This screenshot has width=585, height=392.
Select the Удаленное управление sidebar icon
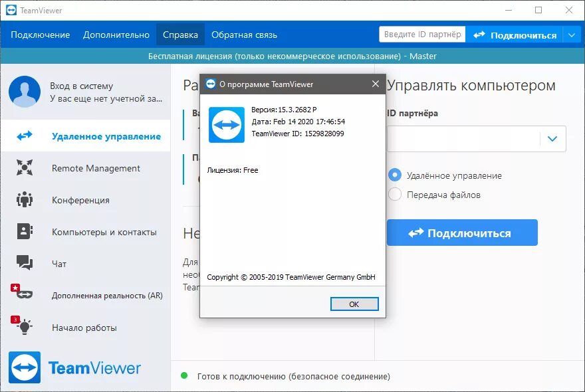click(x=25, y=136)
